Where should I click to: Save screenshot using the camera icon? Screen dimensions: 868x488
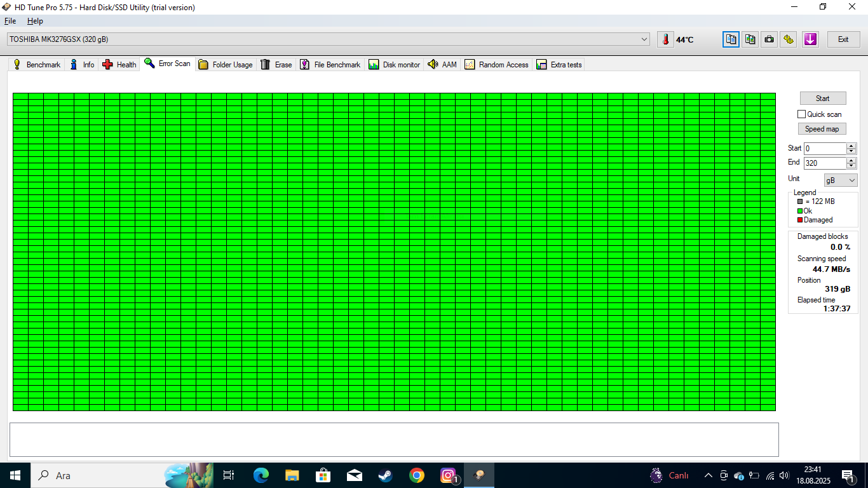click(x=770, y=39)
